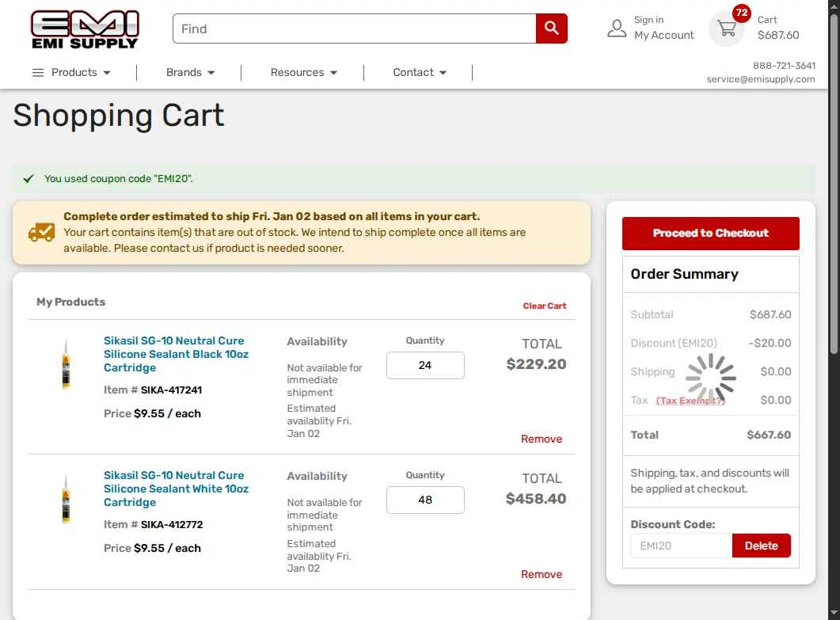840x620 pixels.
Task: Expand the Resources dropdown menu
Action: [x=304, y=72]
